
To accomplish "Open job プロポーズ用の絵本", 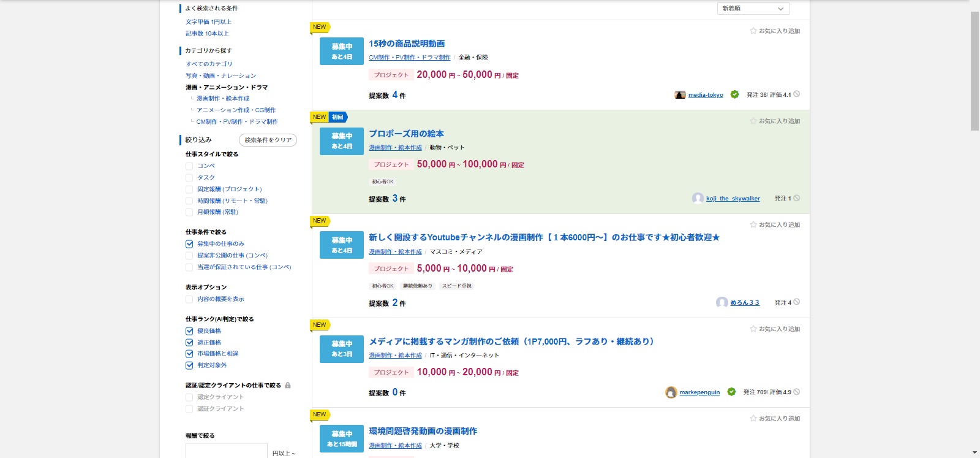I will [406, 134].
